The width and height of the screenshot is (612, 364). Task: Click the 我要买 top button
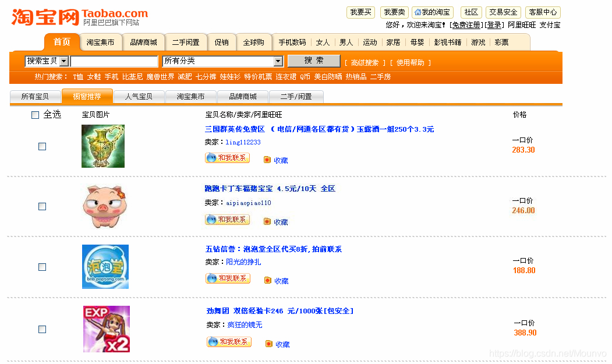360,12
